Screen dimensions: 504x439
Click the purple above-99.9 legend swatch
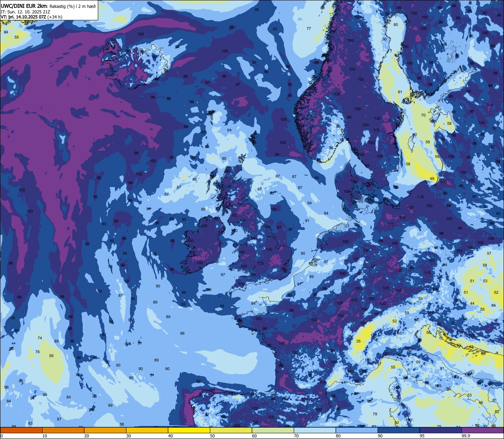coord(482,430)
